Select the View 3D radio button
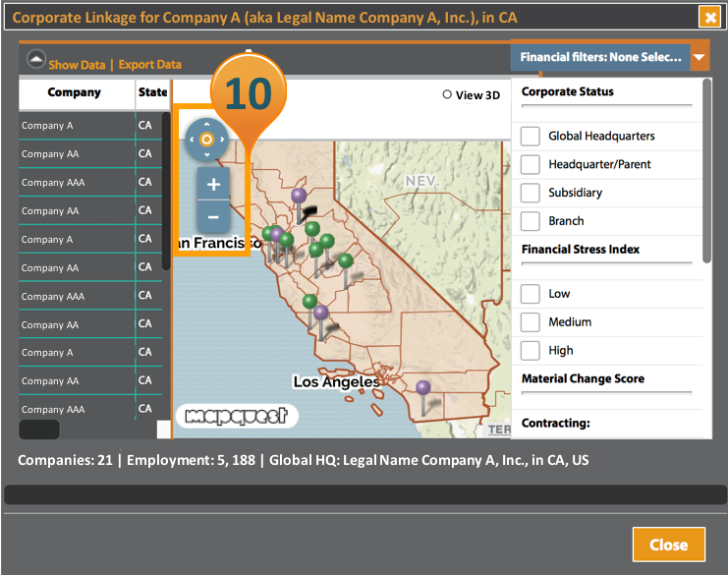Viewport: 728px width, 575px height. [x=447, y=94]
